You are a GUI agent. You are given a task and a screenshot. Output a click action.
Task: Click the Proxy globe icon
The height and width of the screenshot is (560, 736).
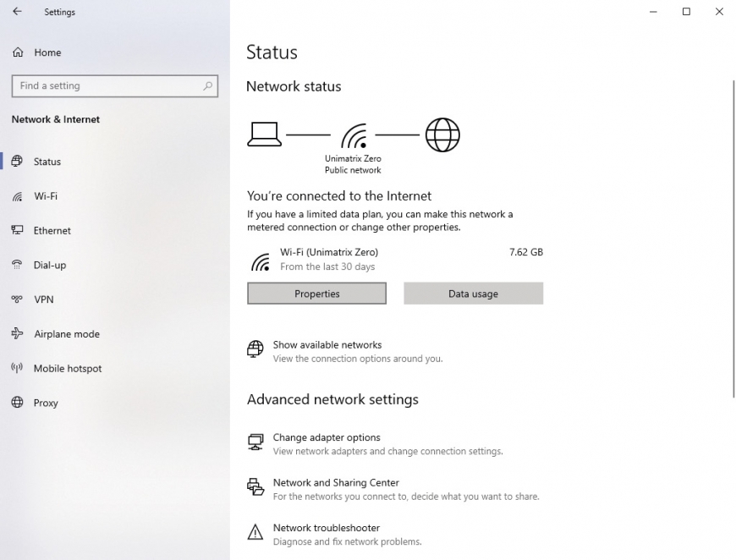pyautogui.click(x=18, y=403)
